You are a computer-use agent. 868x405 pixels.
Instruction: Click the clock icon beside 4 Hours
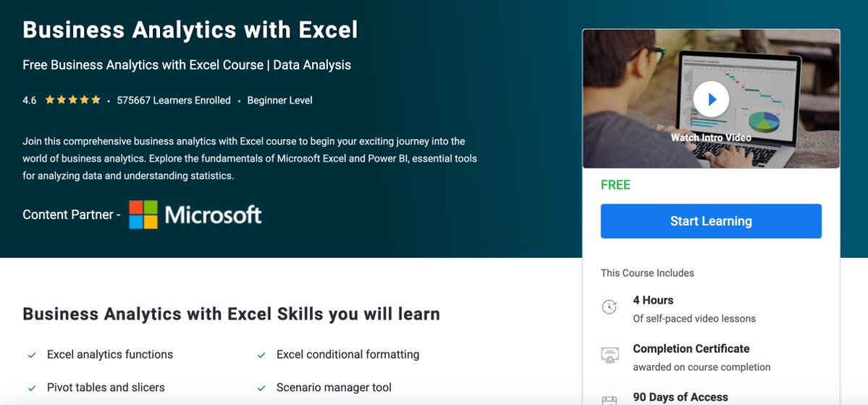click(x=610, y=307)
